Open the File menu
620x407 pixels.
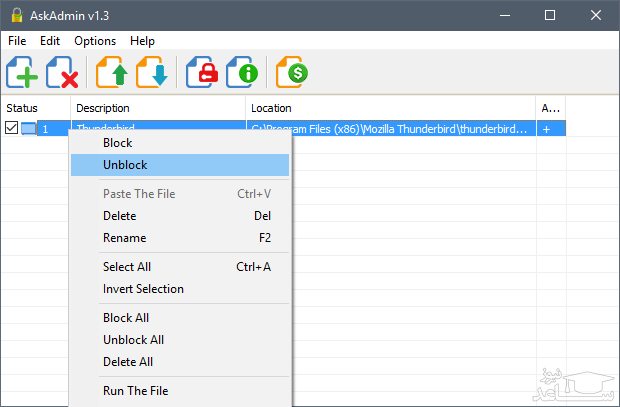17,41
